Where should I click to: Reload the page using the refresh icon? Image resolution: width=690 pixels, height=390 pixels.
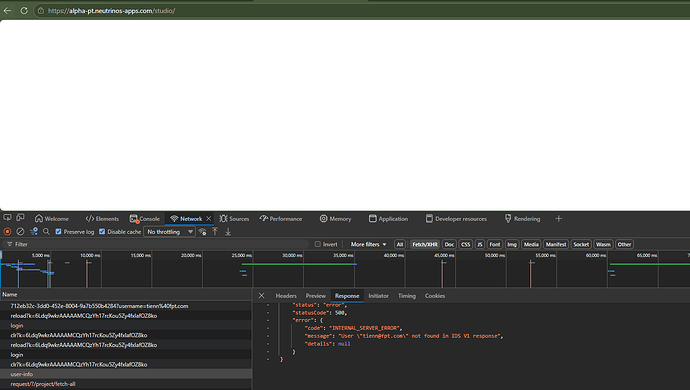pyautogui.click(x=24, y=11)
